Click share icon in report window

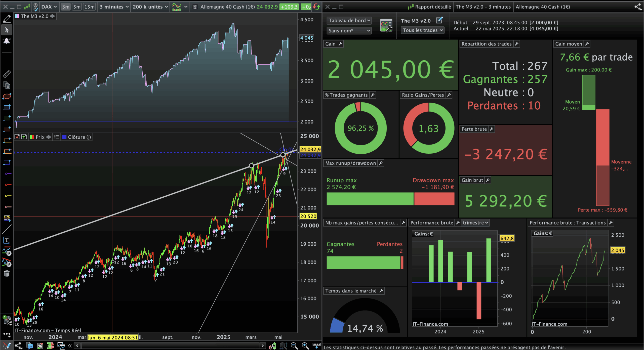[x=638, y=7]
